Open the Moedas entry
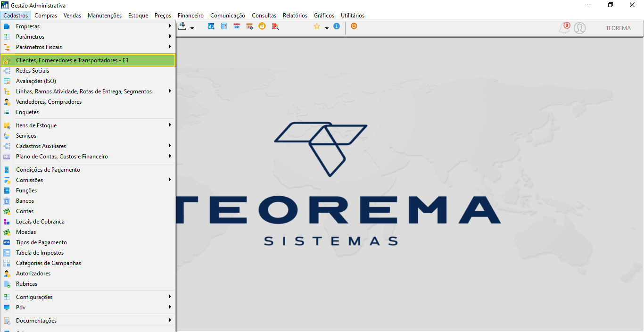644x332 pixels. [x=88, y=232]
